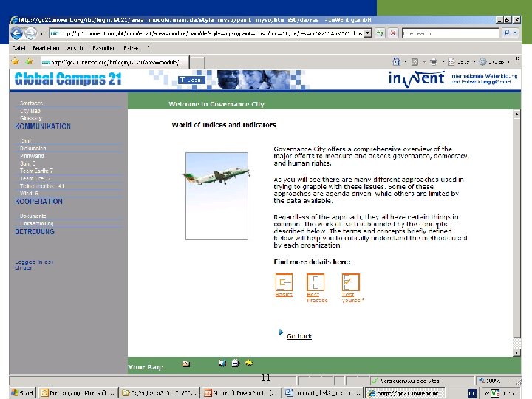This screenshot has height=399, width=532.
Task: Open the Favorites Center star icon
Action: click(x=16, y=61)
